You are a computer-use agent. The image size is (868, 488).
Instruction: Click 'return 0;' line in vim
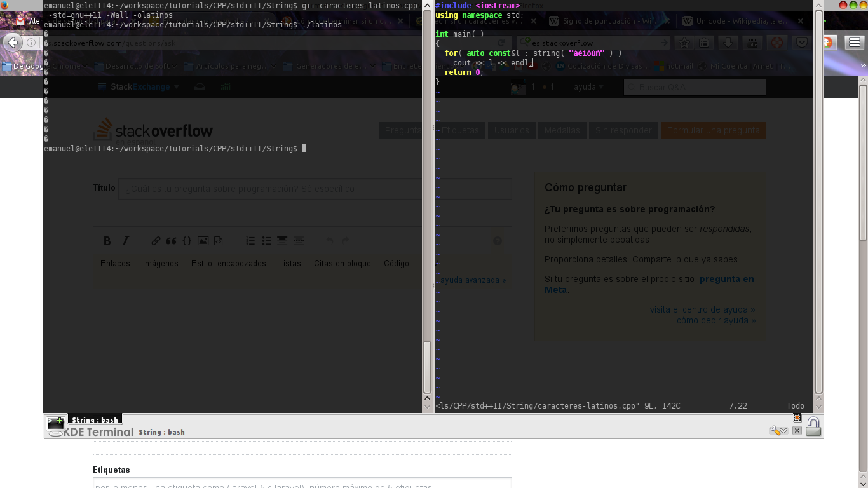click(x=464, y=72)
